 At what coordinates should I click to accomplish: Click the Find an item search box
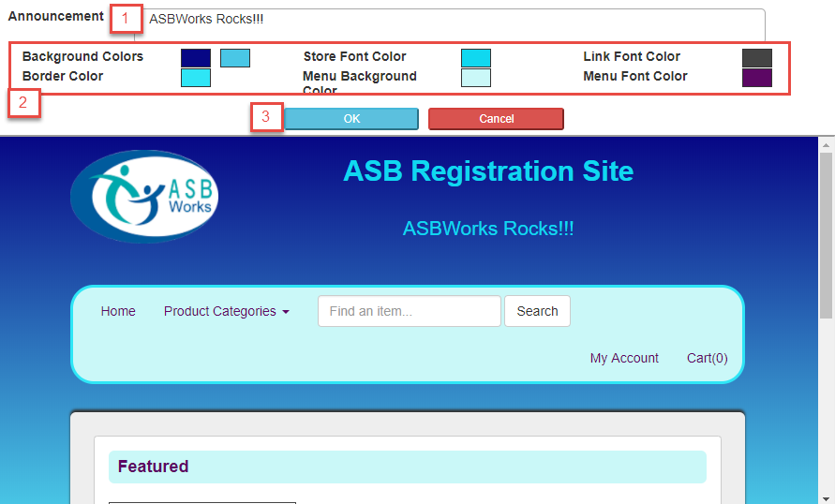click(x=409, y=311)
